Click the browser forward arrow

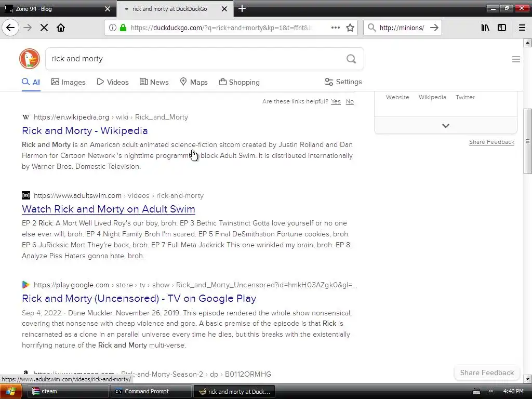pyautogui.click(x=28, y=28)
